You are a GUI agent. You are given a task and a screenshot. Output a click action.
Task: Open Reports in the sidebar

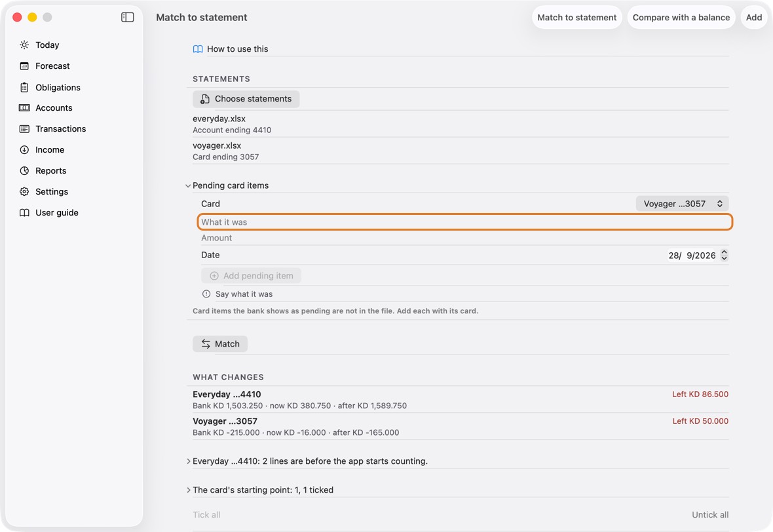coord(51,170)
